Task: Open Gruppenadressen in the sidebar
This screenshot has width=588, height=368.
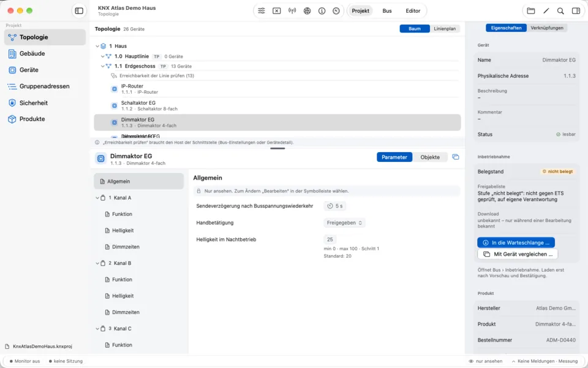Action: point(45,86)
